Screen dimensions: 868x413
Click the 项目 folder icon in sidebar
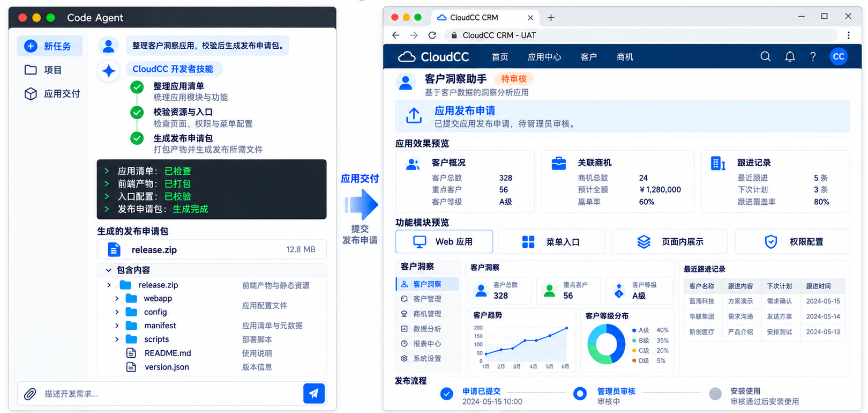31,70
